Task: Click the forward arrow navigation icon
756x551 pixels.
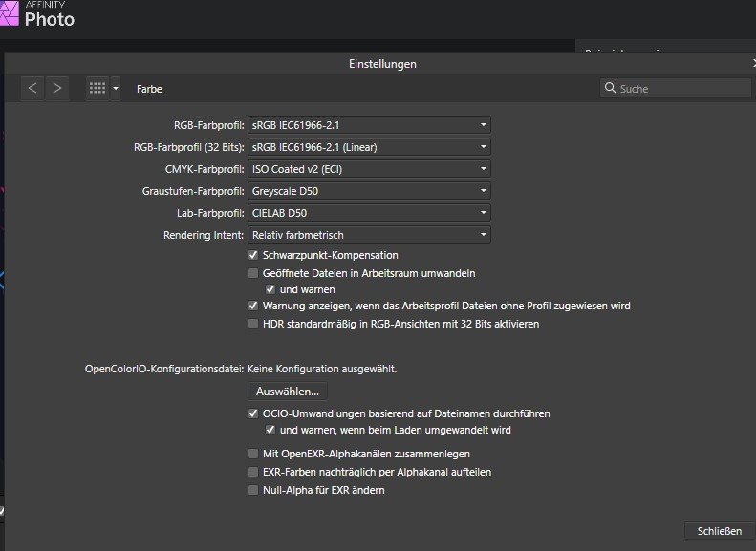Action: point(57,88)
